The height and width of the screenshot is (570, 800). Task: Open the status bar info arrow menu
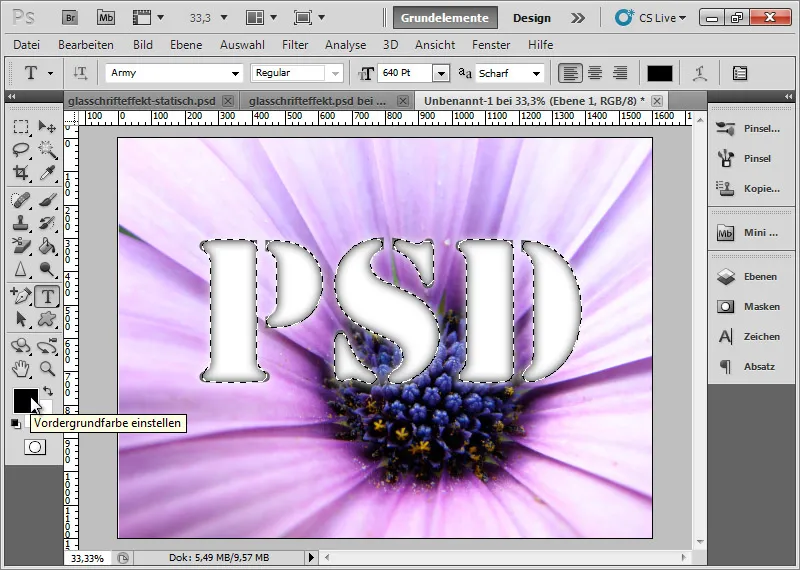click(311, 557)
